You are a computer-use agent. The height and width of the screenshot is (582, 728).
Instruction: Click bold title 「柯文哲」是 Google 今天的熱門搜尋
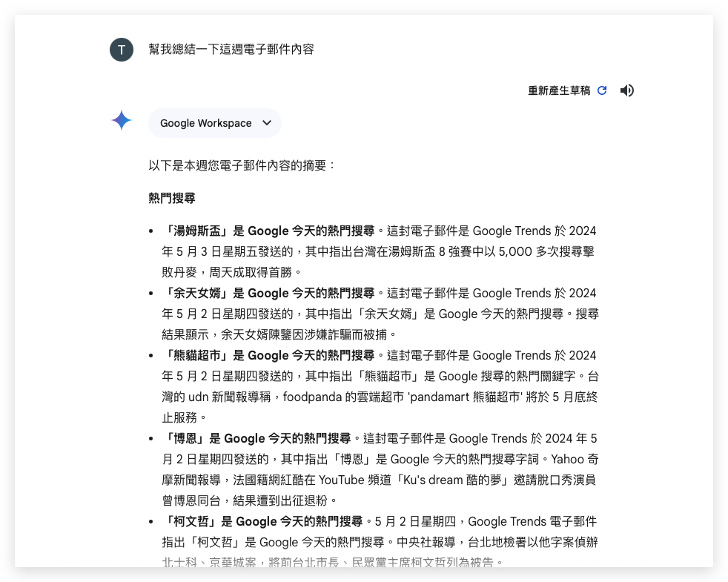pos(262,522)
